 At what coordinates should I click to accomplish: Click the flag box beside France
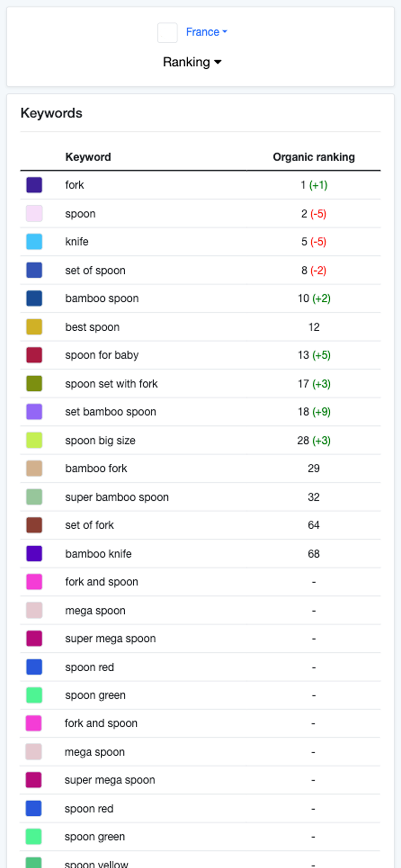[168, 33]
